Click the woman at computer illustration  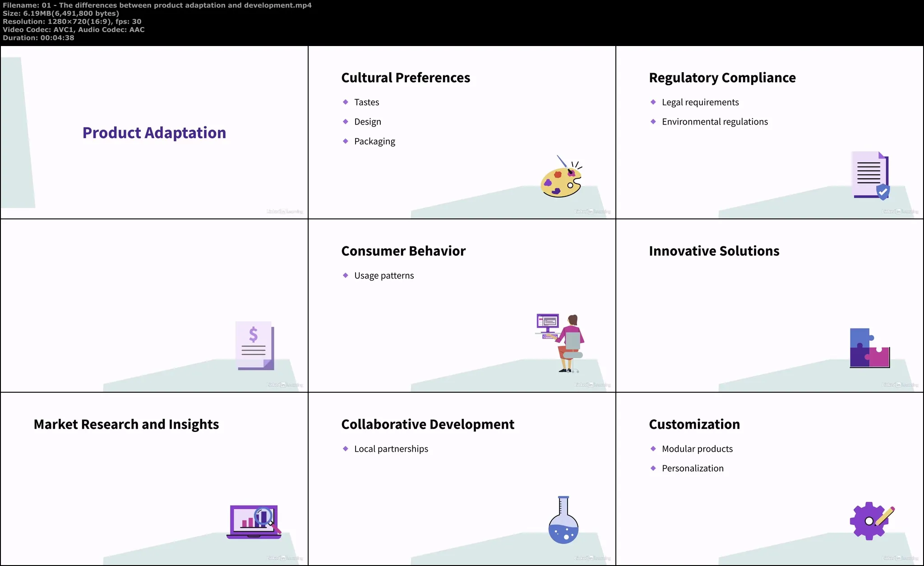(x=561, y=343)
